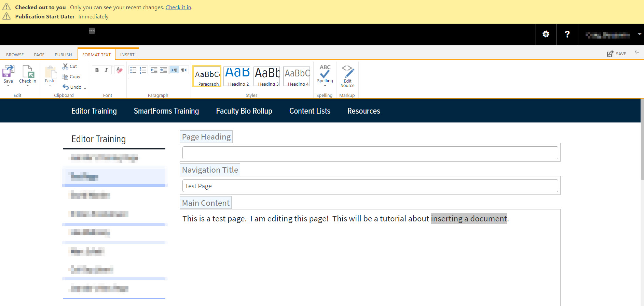Switch to the INSERT ribbon tab
Screen dimensions: 644x306
pos(127,55)
